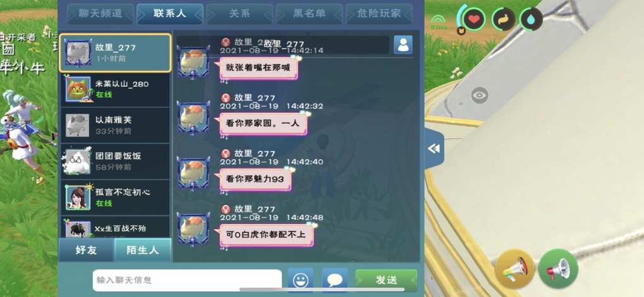Open the red megaphone on green circle

pos(558,269)
